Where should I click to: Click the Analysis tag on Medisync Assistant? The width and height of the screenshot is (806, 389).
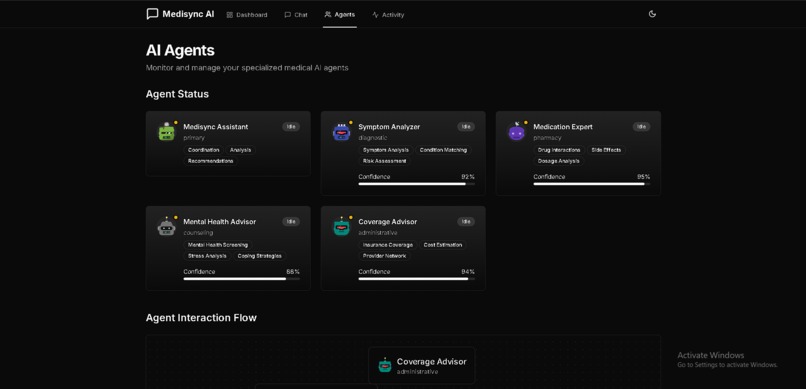tap(241, 150)
